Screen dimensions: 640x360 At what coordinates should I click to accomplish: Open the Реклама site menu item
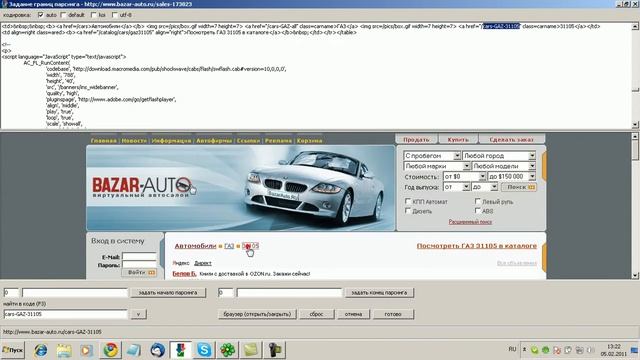coord(278,140)
